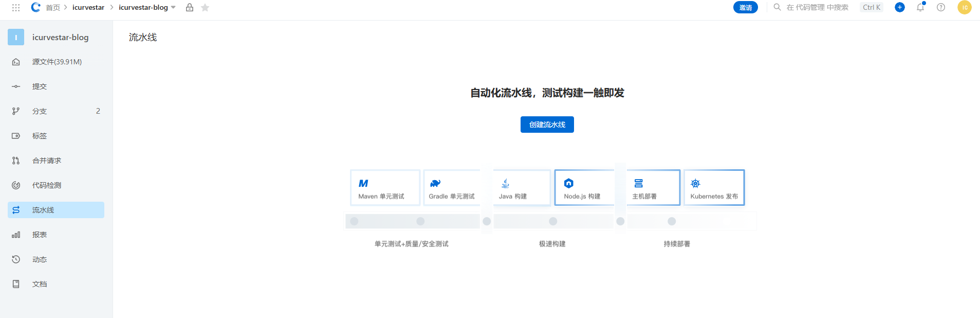Go to 提交 commits page
Screen dimensions: 980x318
click(40, 86)
